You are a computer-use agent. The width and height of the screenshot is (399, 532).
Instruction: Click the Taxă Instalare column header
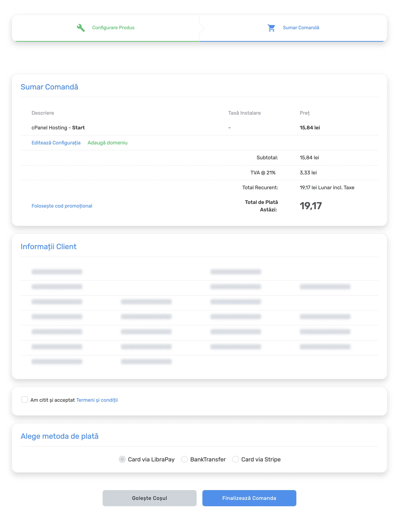244,113
